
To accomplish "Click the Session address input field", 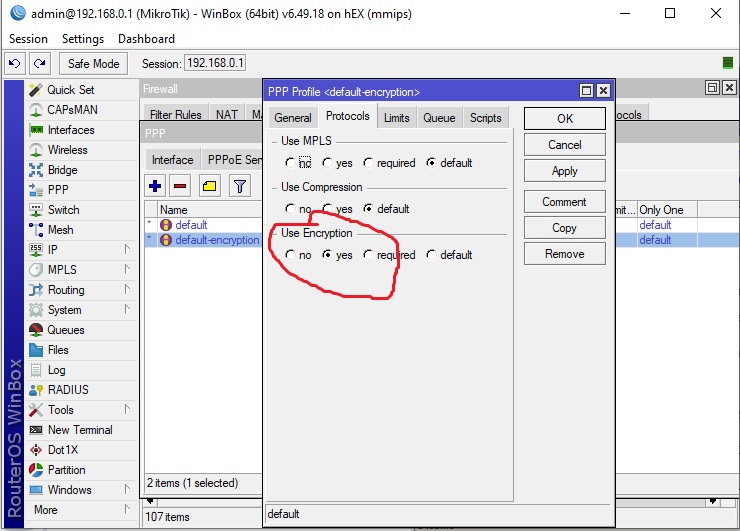I will pos(215,63).
